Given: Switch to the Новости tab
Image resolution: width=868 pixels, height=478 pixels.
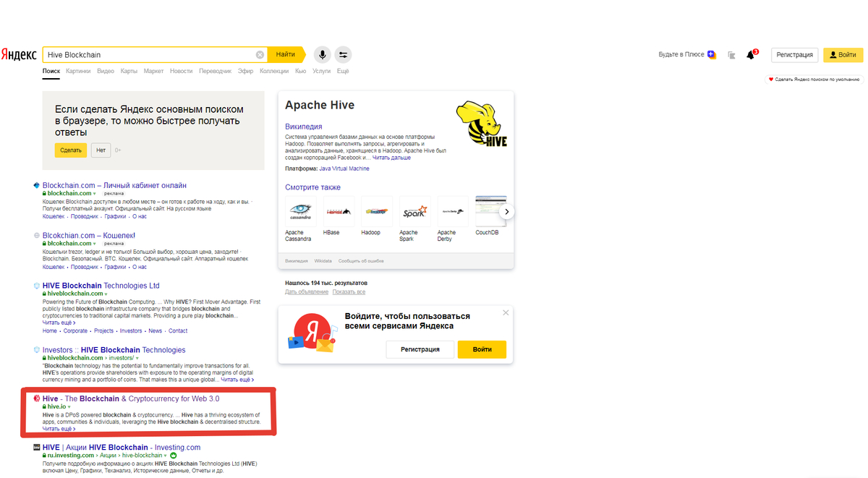Looking at the screenshot, I should click(182, 72).
